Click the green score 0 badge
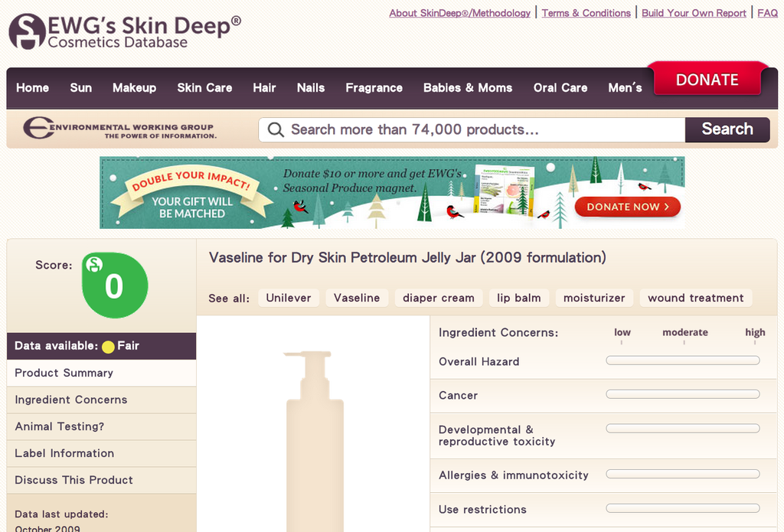This screenshot has height=532, width=784. click(x=115, y=285)
